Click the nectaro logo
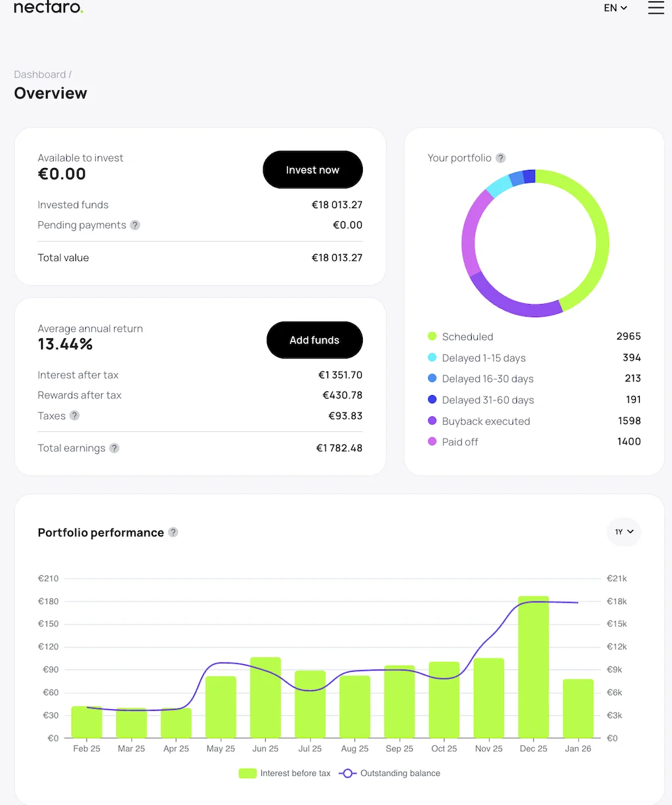Viewport: 672px width, 805px height. pos(49,8)
